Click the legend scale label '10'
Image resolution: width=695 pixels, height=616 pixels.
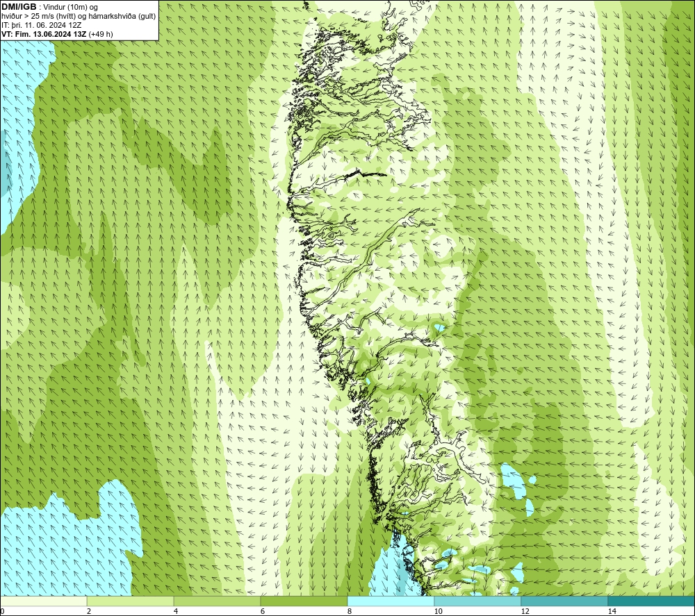(x=438, y=612)
